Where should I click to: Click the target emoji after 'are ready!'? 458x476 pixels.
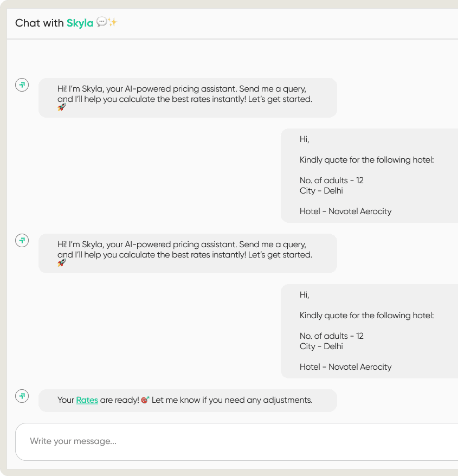coord(145,400)
